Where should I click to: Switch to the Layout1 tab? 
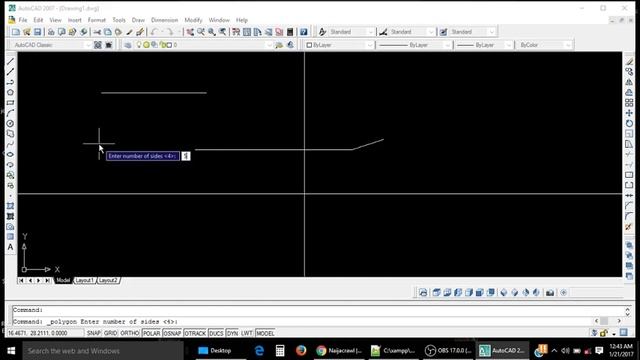tap(85, 280)
